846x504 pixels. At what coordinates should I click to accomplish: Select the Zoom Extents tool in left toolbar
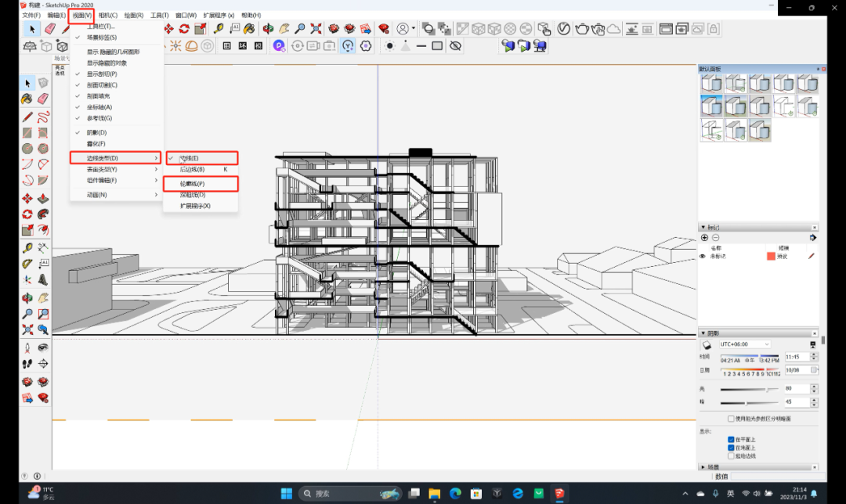[x=27, y=329]
